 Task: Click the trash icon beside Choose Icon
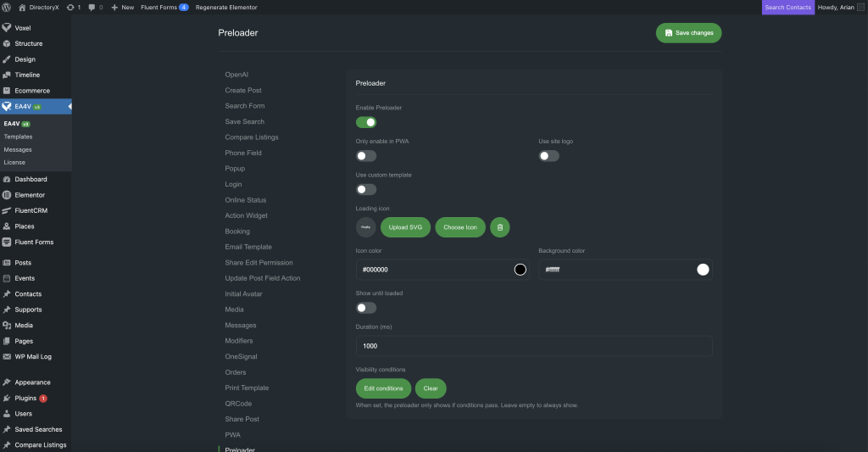pos(500,227)
